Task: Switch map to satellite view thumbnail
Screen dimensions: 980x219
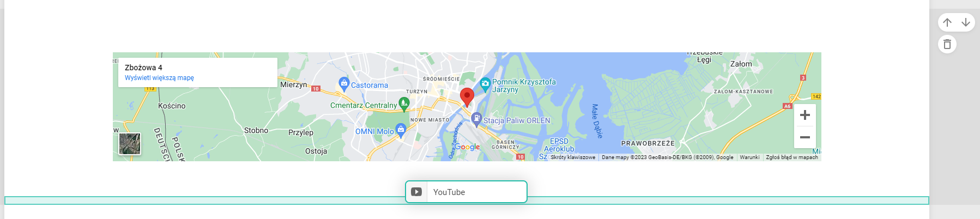Action: click(130, 144)
